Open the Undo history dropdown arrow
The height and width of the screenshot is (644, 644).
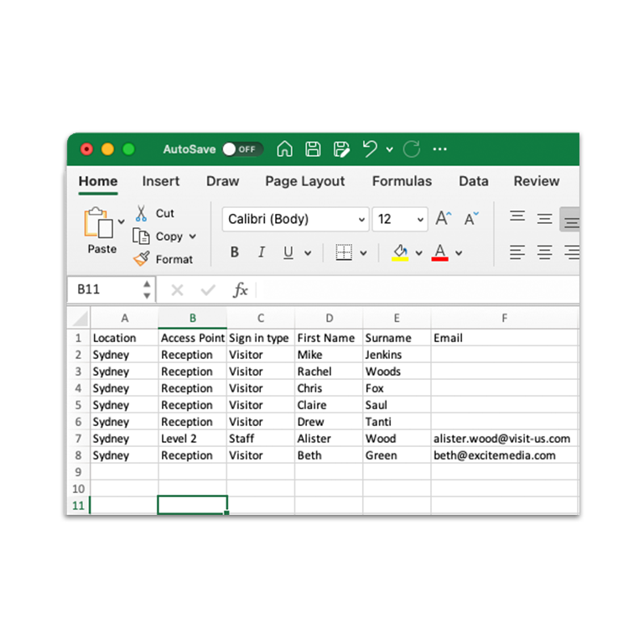click(389, 149)
